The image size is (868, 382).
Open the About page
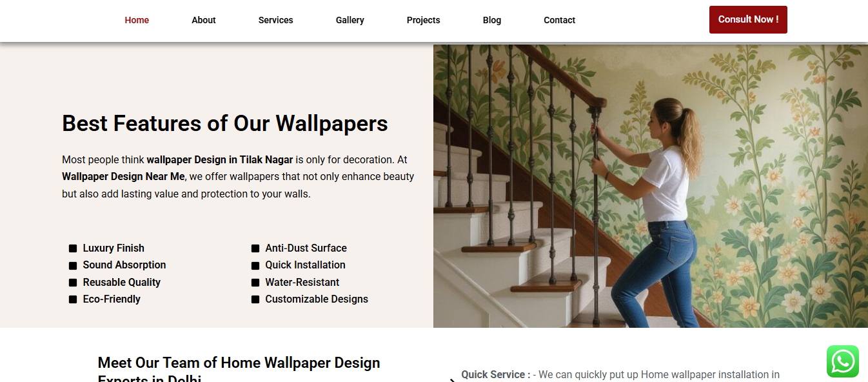pos(204,20)
